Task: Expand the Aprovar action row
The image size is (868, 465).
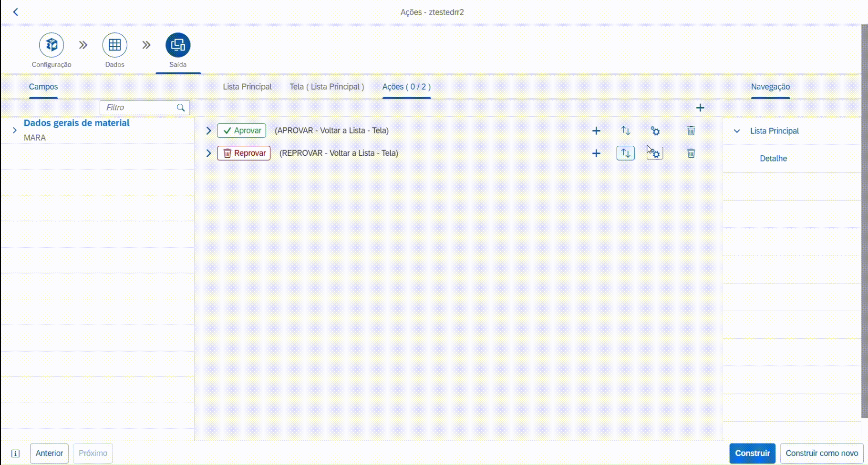Action: point(208,131)
